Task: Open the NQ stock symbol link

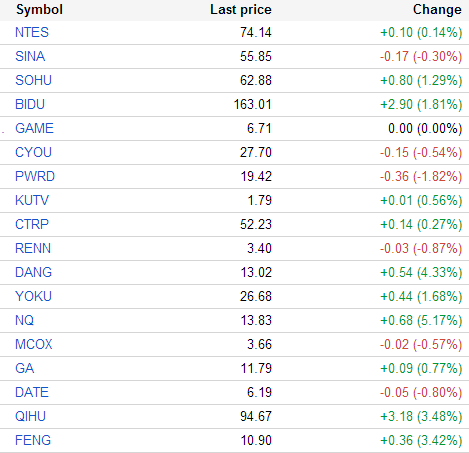Action: tap(24, 320)
